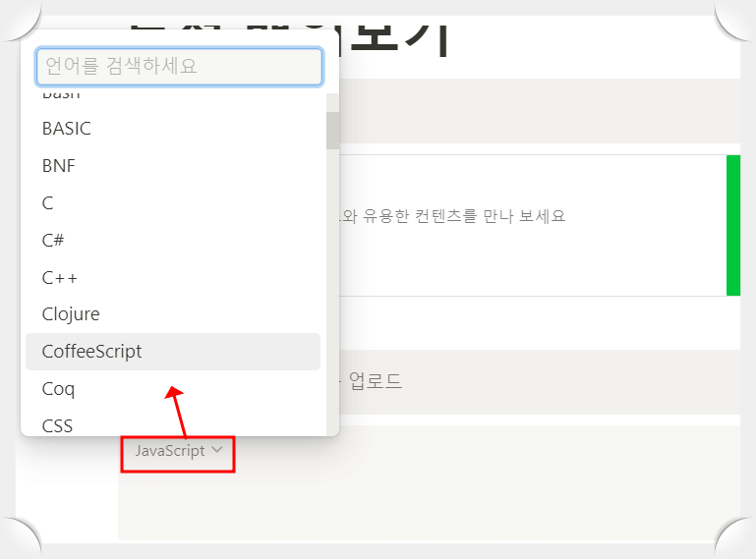Click the 업로드 text block
The width and height of the screenshot is (756, 559).
pyautogui.click(x=376, y=381)
